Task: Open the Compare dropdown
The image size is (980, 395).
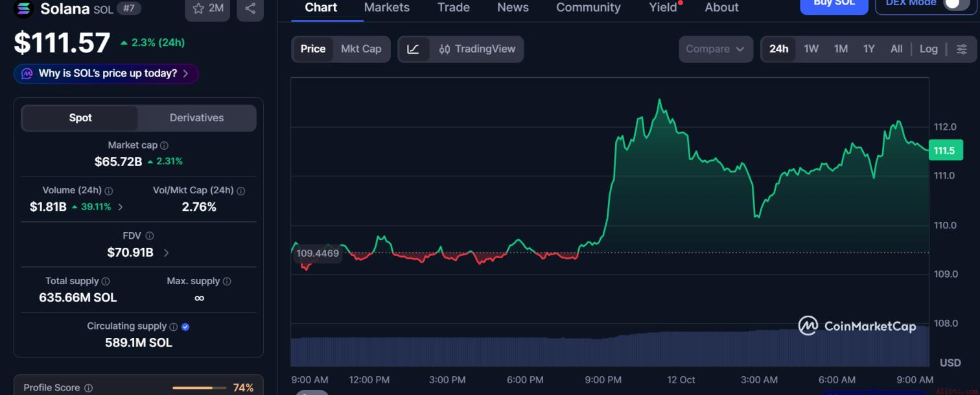Action: coord(716,49)
